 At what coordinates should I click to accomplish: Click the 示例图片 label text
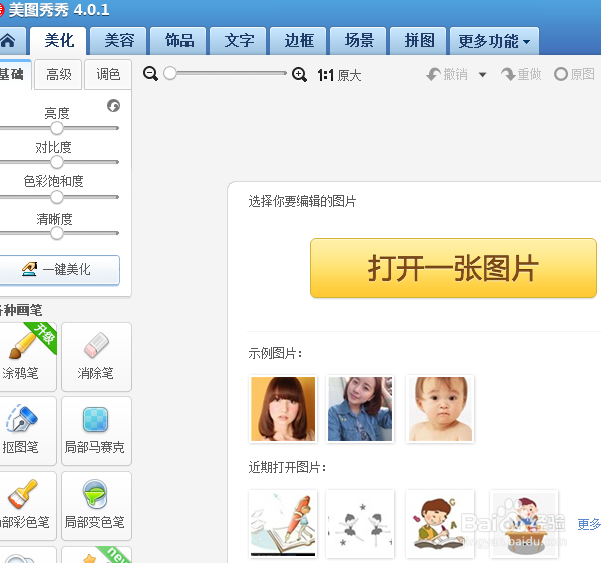(275, 353)
